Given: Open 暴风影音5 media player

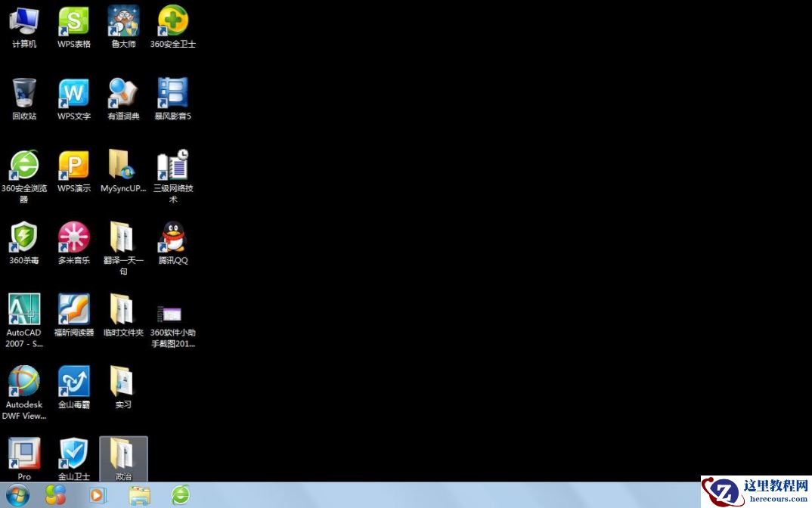Looking at the screenshot, I should [172, 93].
